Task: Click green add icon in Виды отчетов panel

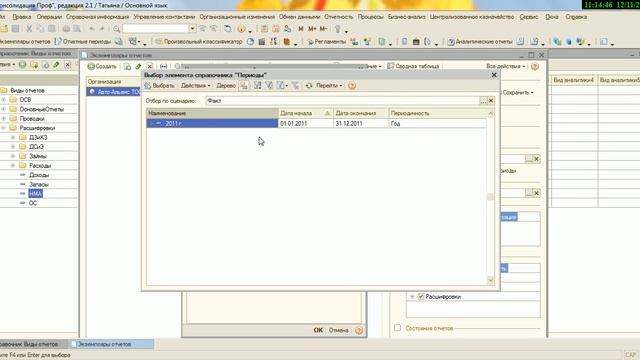Action: 22,65
